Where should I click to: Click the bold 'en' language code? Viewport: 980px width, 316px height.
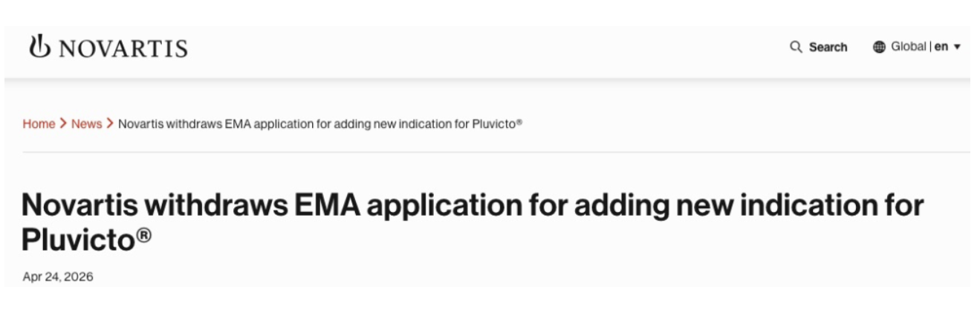click(941, 47)
